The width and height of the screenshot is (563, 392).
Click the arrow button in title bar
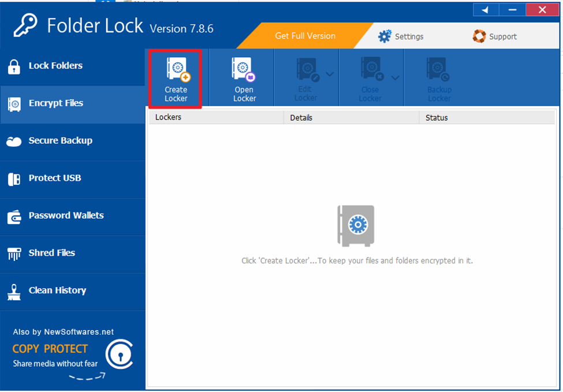[486, 10]
